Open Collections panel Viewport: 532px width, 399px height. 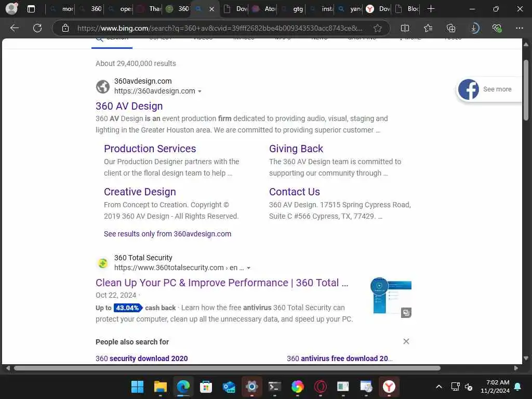click(x=451, y=28)
